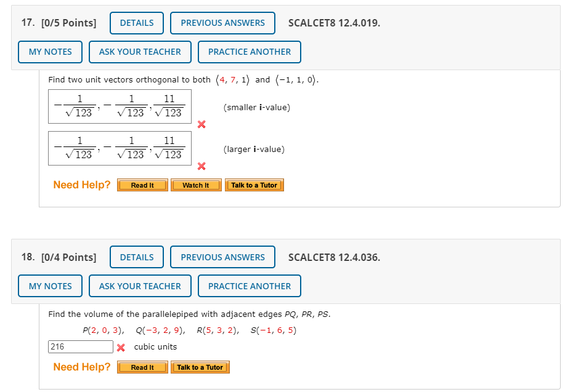Click Read It help button for question 17
565x392 pixels.
pyautogui.click(x=142, y=185)
